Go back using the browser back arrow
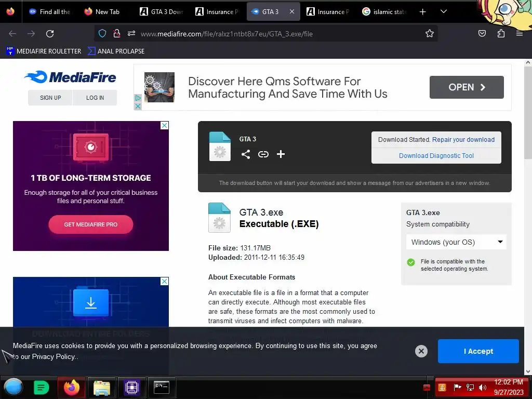 (x=12, y=34)
